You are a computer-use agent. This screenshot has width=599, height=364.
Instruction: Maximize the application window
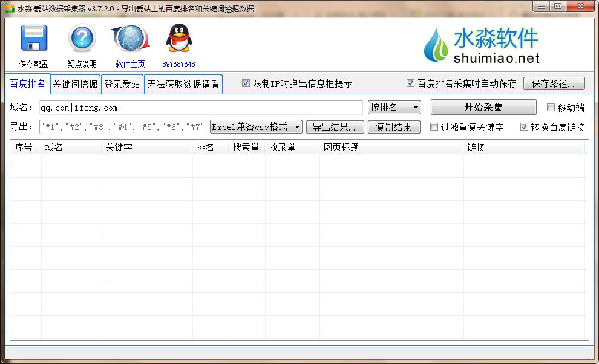pos(558,6)
